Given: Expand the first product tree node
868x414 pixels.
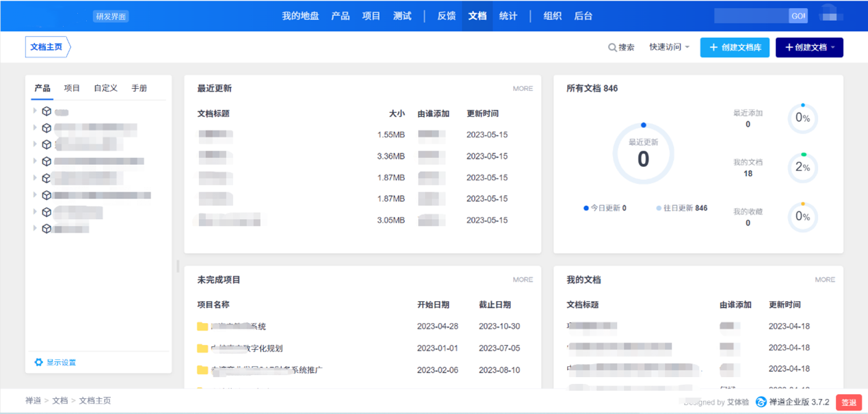Looking at the screenshot, I should click(x=35, y=111).
